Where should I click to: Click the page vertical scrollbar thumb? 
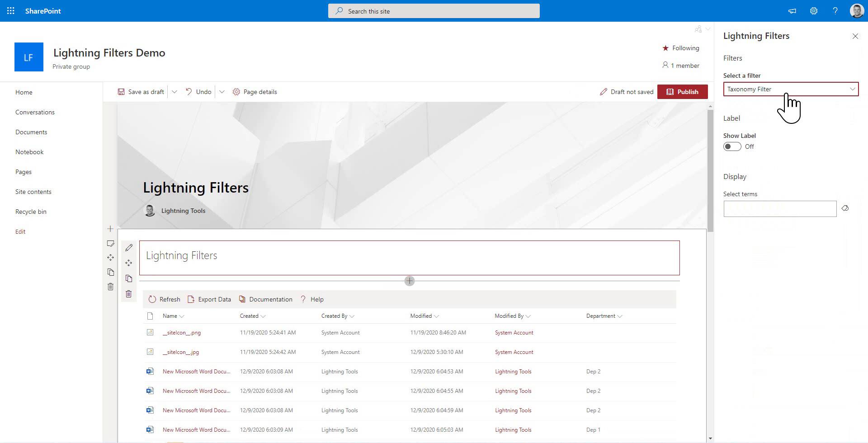(x=710, y=171)
